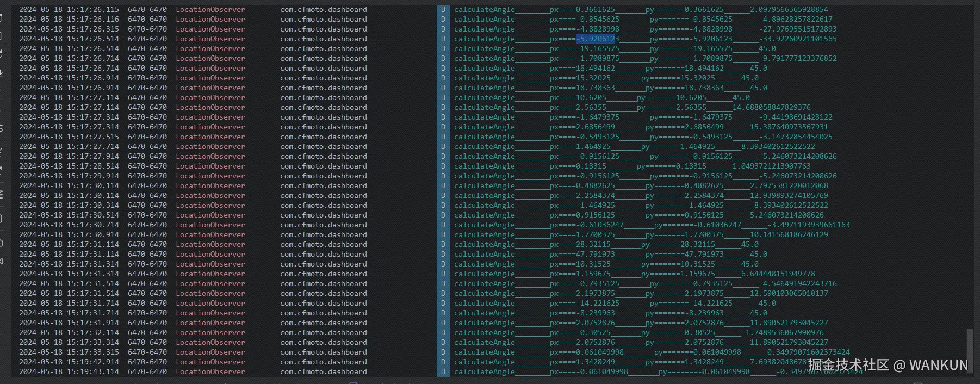Click timestamp 2024-05-18 15:19:42.914
Screen dimensions: 980x384
pyautogui.click(x=69, y=362)
